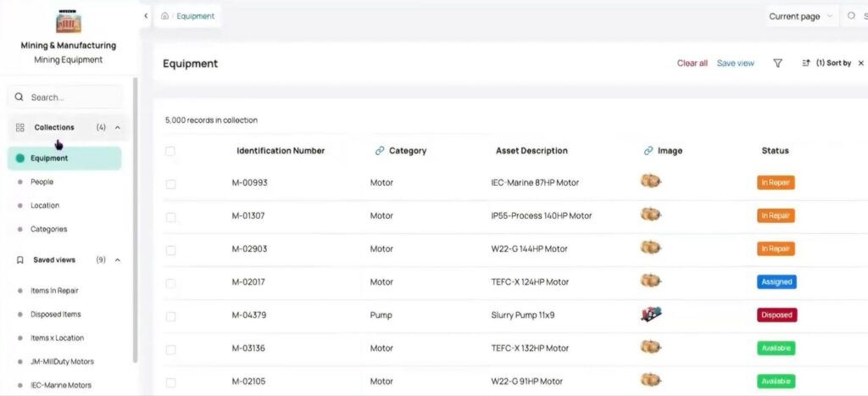Click the Category column link icon
Image resolution: width=868 pixels, height=396 pixels.
[x=380, y=151]
